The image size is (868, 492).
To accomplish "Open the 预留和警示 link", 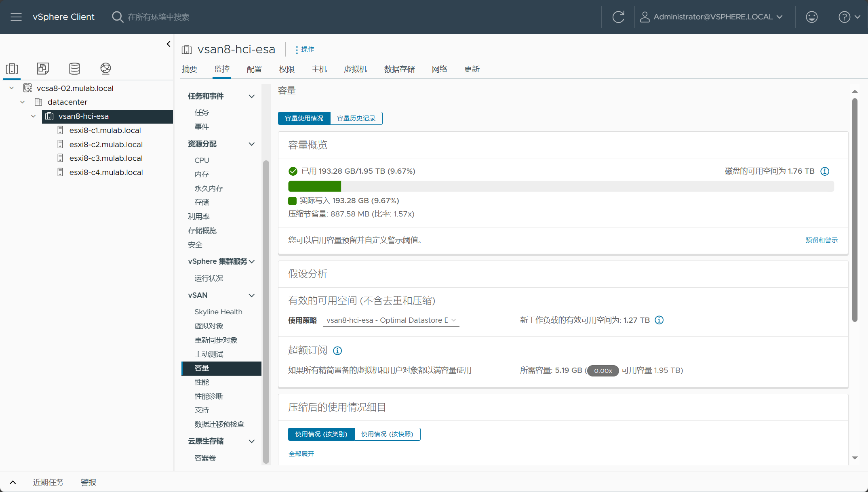I will tap(822, 240).
